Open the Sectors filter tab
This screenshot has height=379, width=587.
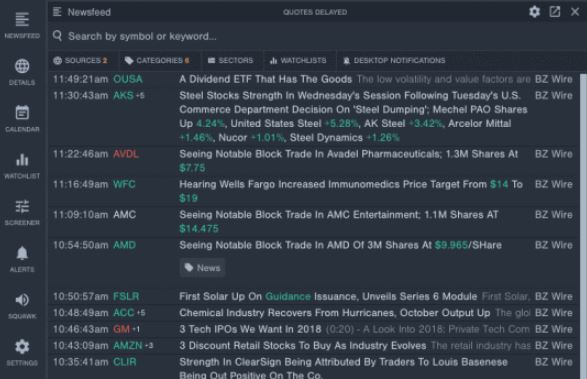click(231, 60)
